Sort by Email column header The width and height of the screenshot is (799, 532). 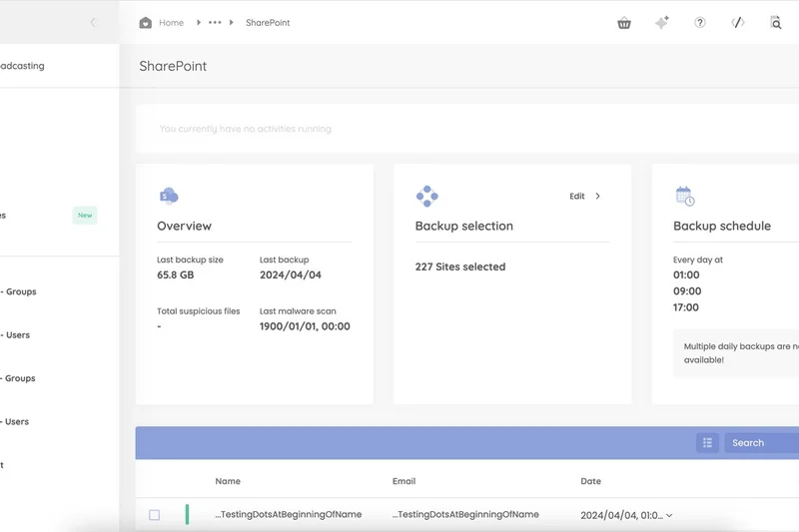404,481
